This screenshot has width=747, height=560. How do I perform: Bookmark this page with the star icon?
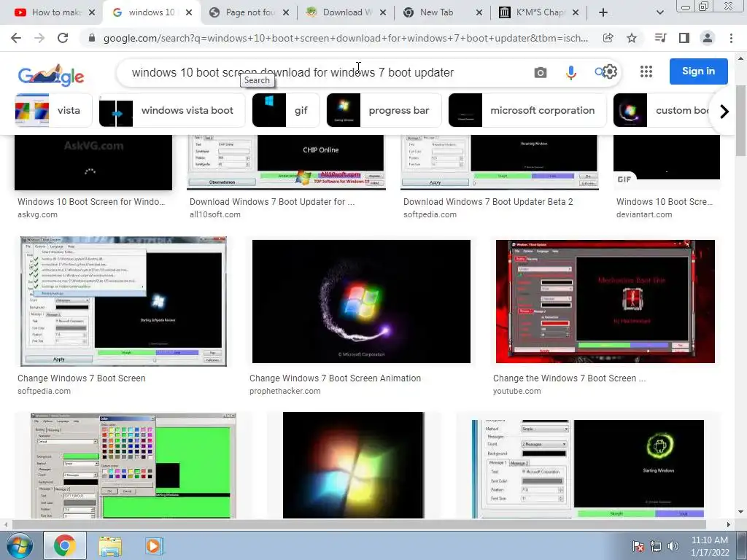pyautogui.click(x=632, y=38)
